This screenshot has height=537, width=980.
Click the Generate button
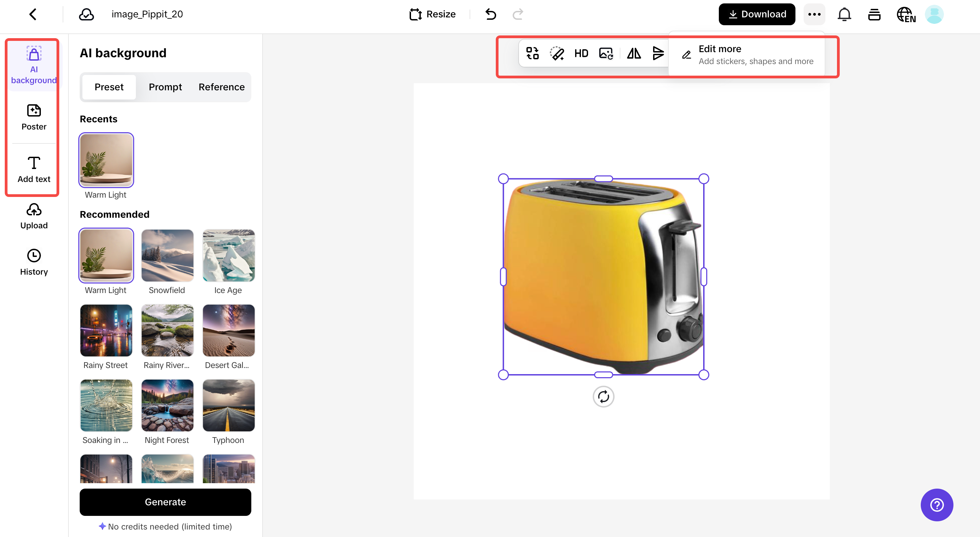point(165,502)
